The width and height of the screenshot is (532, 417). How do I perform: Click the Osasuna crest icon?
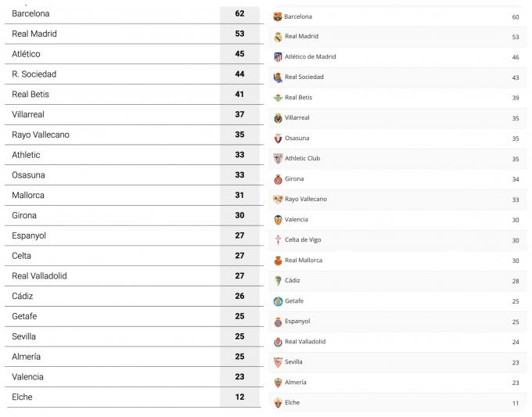pyautogui.click(x=278, y=138)
